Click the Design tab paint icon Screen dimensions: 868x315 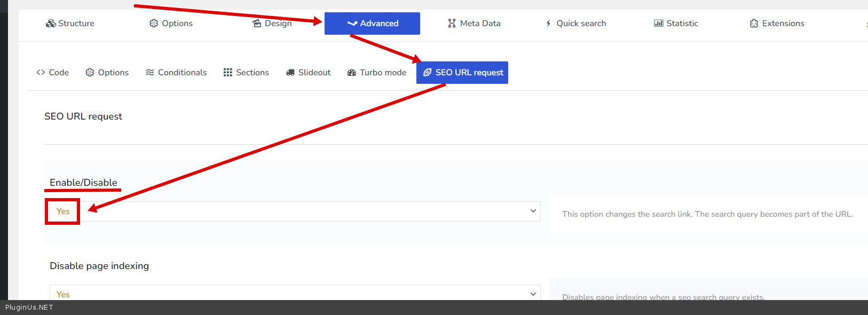[257, 23]
